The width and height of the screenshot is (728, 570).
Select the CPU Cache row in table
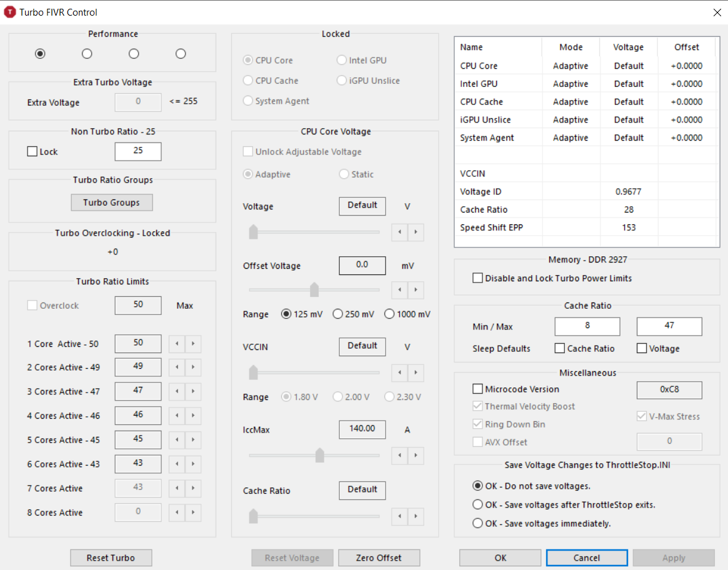pyautogui.click(x=587, y=102)
